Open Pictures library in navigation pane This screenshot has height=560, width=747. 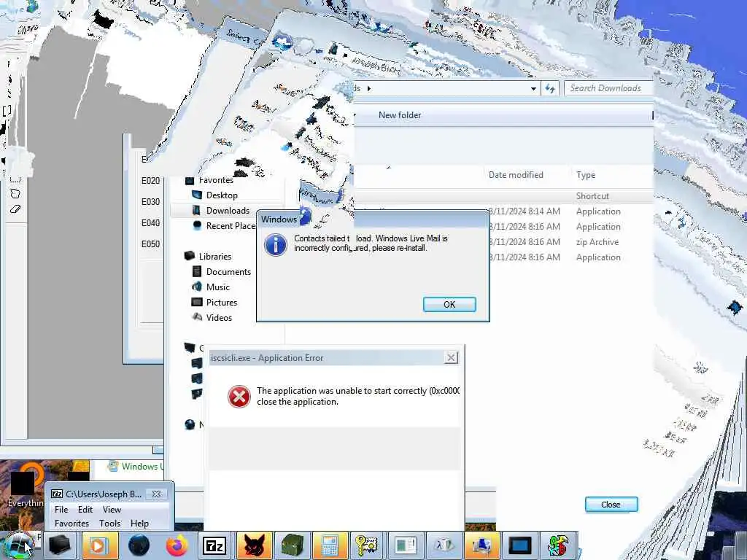(222, 302)
